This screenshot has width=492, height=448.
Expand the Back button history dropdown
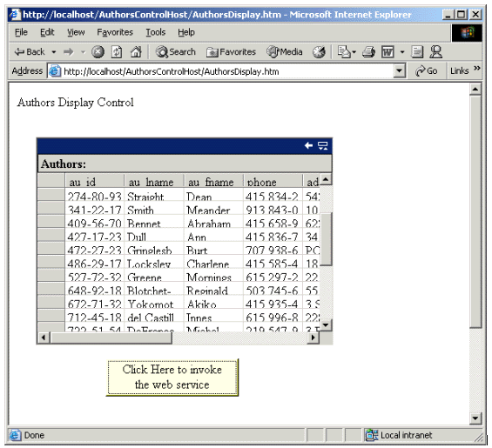54,52
